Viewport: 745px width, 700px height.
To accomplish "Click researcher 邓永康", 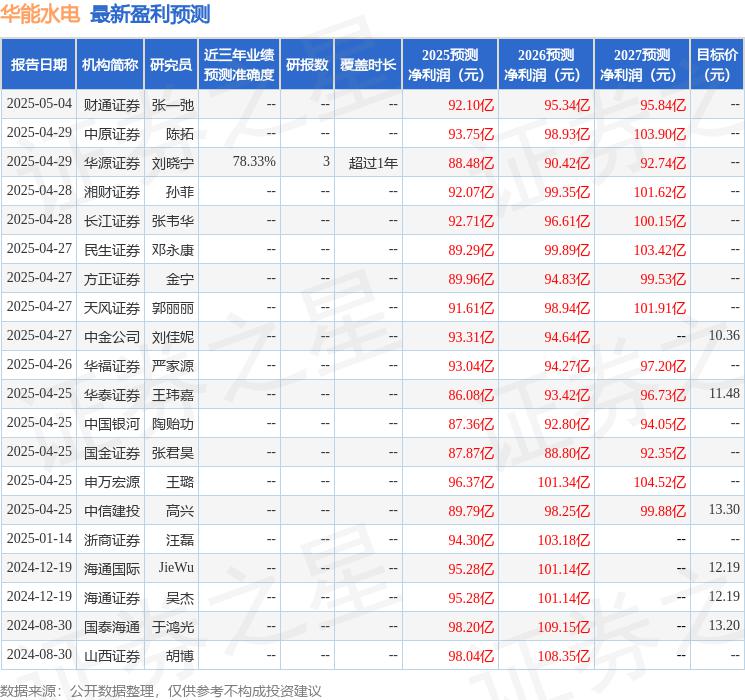I will pos(172,250).
